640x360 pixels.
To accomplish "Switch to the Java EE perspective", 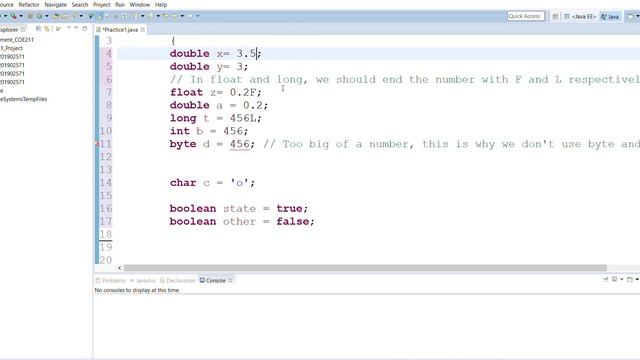I will (x=580, y=16).
